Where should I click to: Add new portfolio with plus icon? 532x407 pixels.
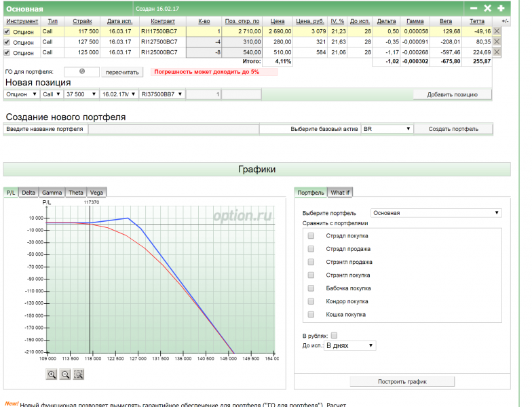[501, 8]
